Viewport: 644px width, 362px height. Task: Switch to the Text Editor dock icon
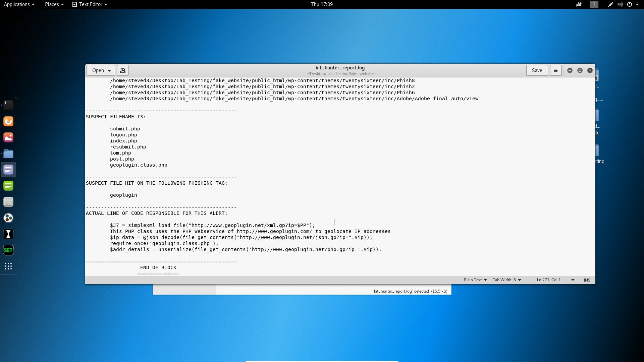click(x=8, y=170)
